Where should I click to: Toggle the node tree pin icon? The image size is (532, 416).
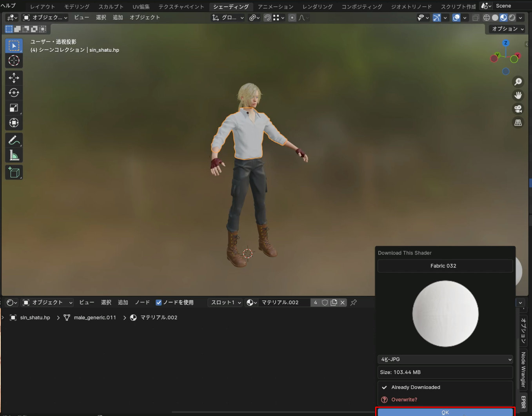coord(354,303)
